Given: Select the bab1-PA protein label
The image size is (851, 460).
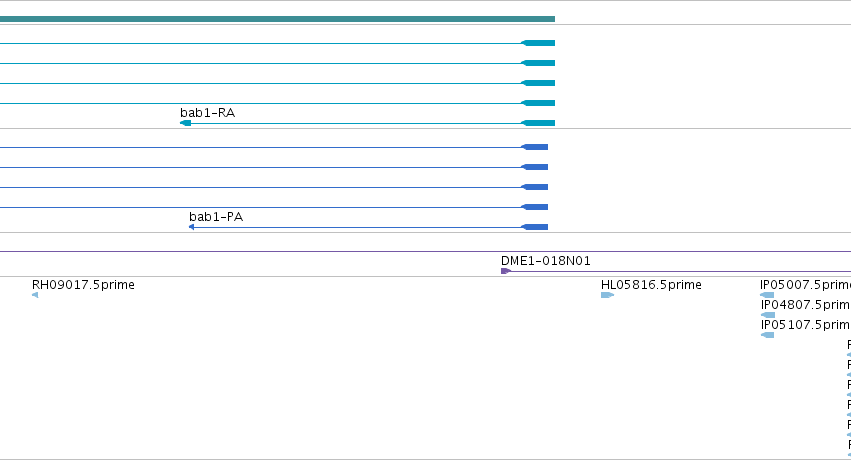Looking at the screenshot, I should pos(216,217).
